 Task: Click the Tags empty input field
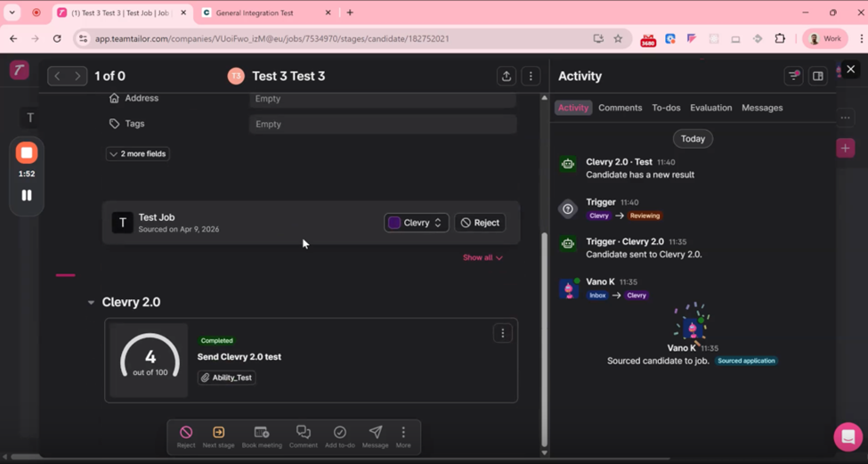coord(382,125)
